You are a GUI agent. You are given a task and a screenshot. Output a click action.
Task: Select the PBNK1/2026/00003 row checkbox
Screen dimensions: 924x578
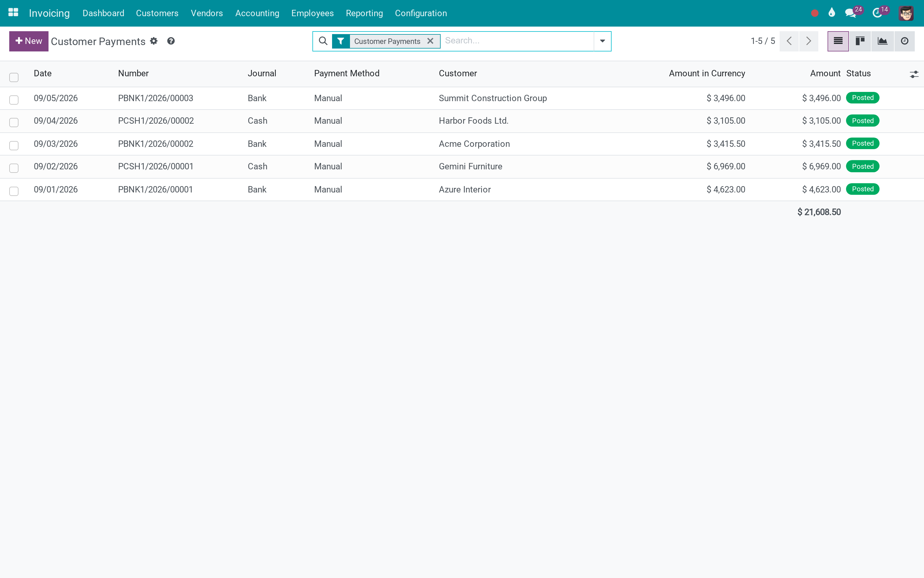(14, 100)
